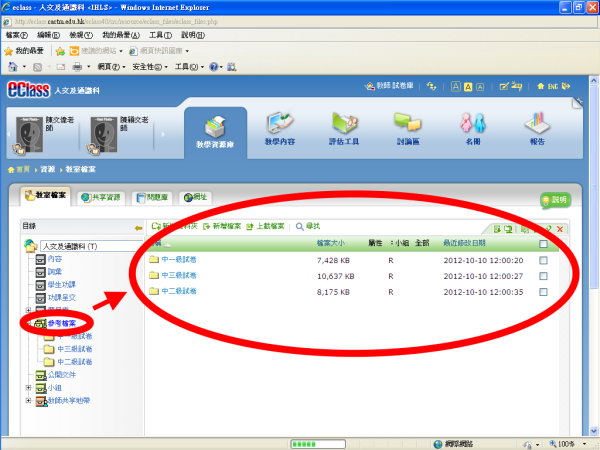
Task: Select the large font size A icon
Action: [455, 86]
